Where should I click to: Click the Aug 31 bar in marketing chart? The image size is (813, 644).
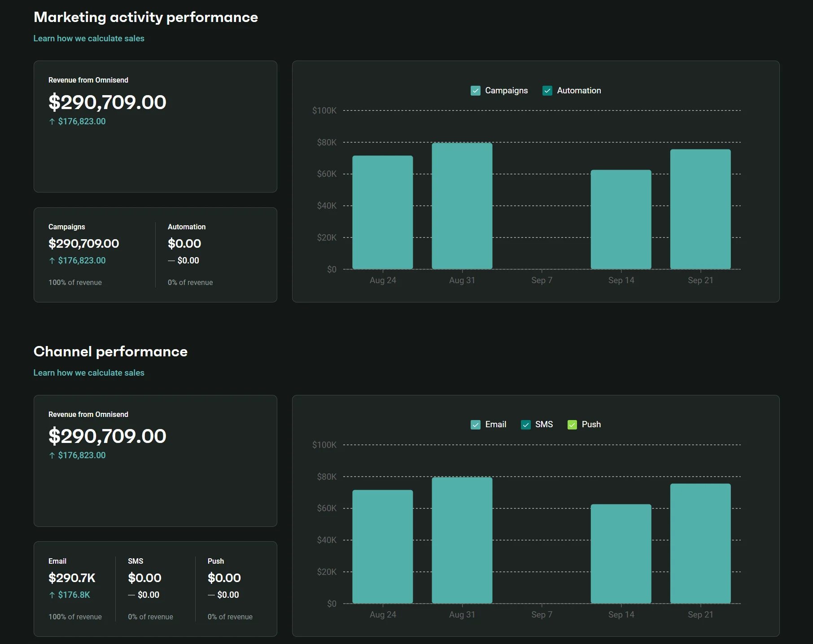(462, 206)
